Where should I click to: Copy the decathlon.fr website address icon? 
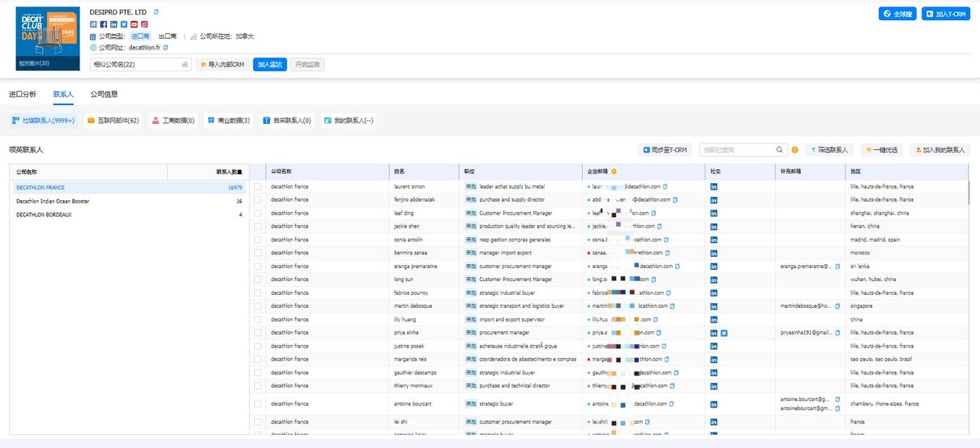(x=166, y=48)
